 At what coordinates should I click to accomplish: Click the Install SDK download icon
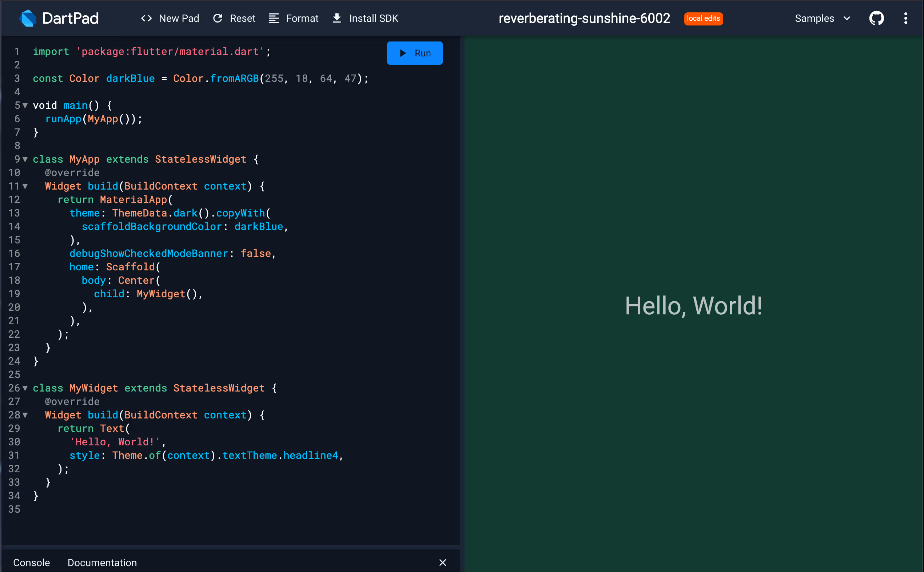(x=336, y=18)
